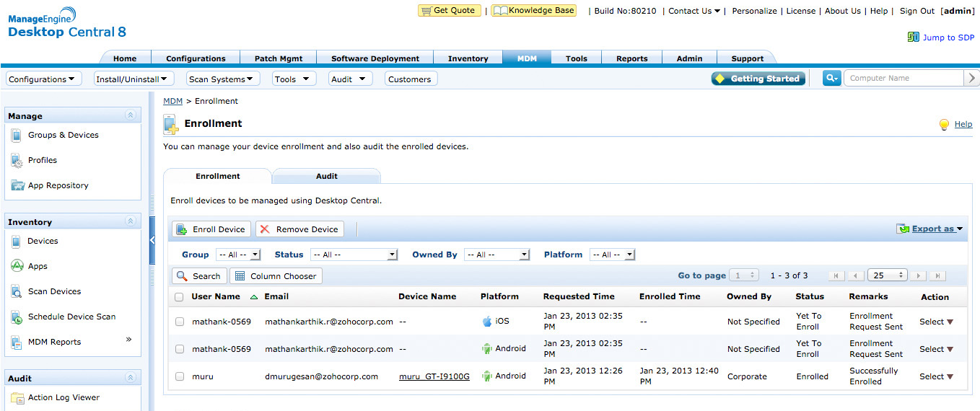Screen dimensions: 980x411
Task: Open the muru_GT-I9100G device link
Action: [x=434, y=376]
